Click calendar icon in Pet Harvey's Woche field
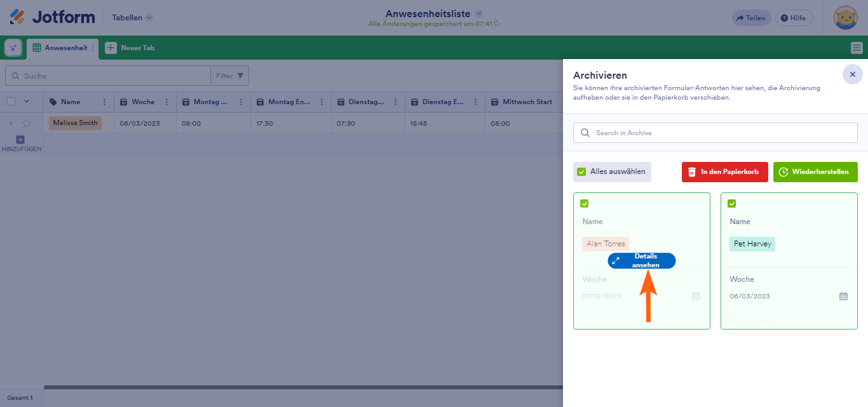The width and height of the screenshot is (868, 407). pyautogui.click(x=843, y=296)
